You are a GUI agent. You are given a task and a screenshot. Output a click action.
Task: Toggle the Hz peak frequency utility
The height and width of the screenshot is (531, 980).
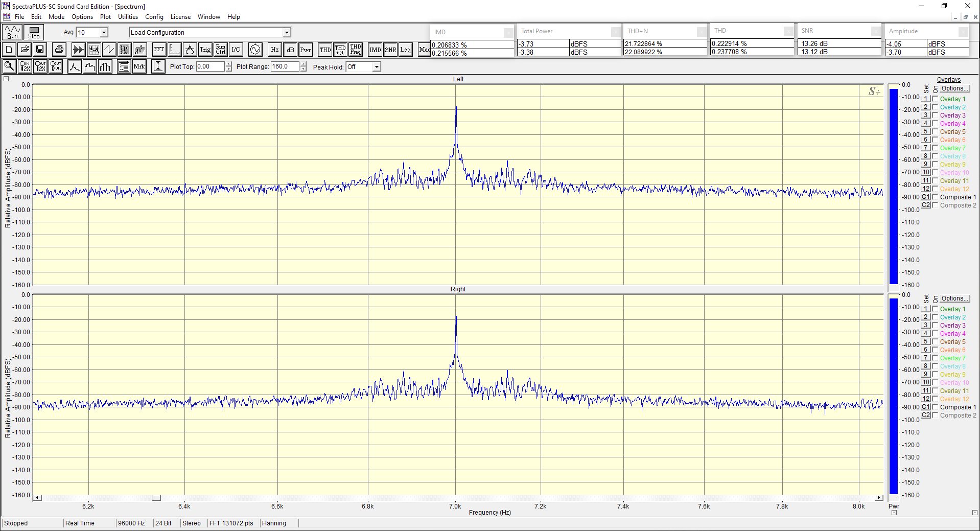coord(275,50)
